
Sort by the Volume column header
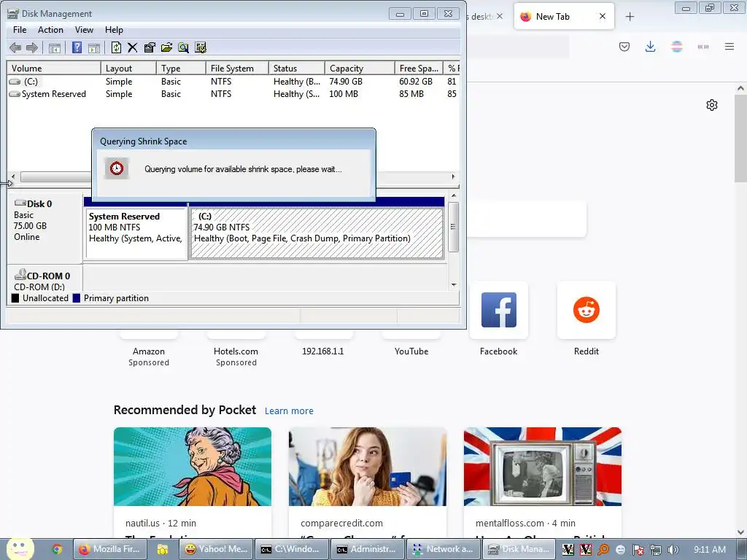tap(54, 68)
